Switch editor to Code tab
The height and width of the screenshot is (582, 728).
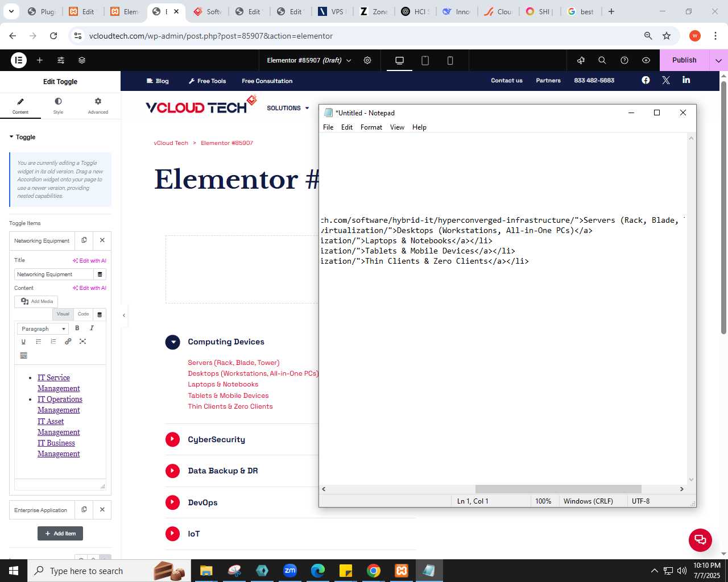84,314
